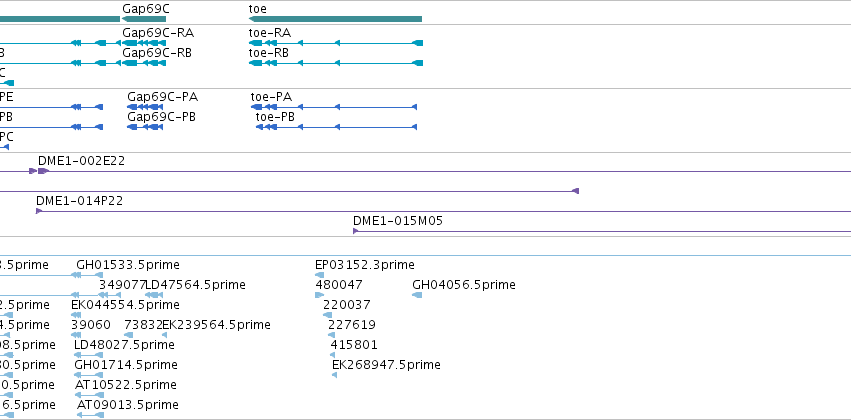Click the 415801 EST arrow
The image size is (851, 420).
coord(333,355)
